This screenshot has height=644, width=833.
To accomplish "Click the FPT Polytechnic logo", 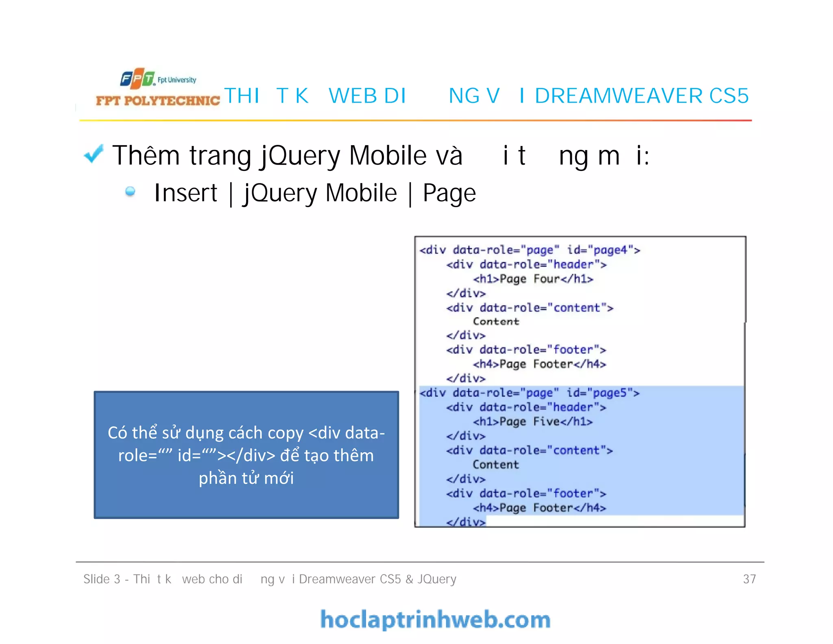I will pyautogui.click(x=158, y=87).
